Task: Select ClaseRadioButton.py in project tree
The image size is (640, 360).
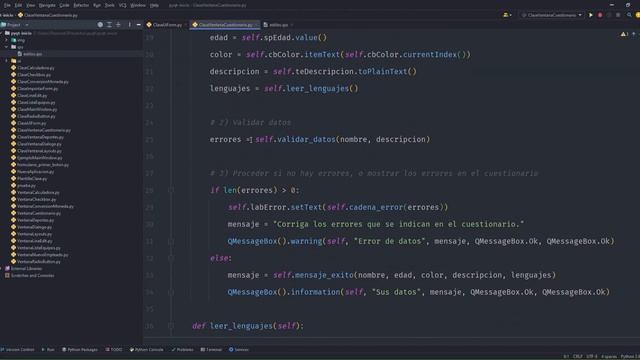Action: 33,116
